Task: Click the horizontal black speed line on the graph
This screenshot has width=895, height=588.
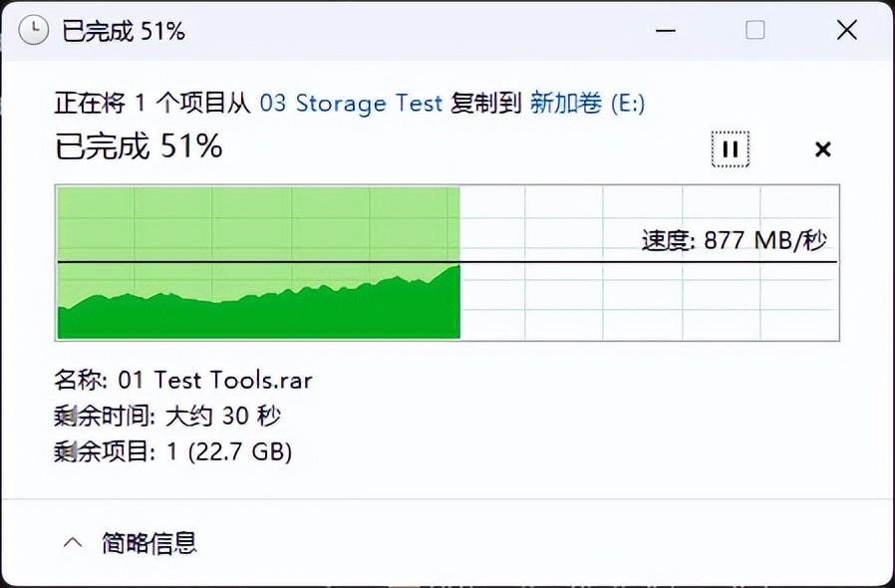Action: tap(598, 262)
